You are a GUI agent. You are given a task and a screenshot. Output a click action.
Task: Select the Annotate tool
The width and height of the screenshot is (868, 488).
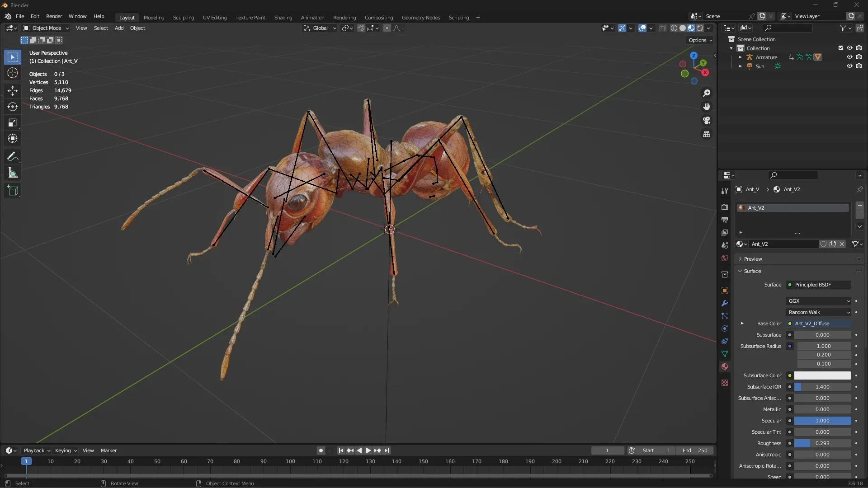12,156
